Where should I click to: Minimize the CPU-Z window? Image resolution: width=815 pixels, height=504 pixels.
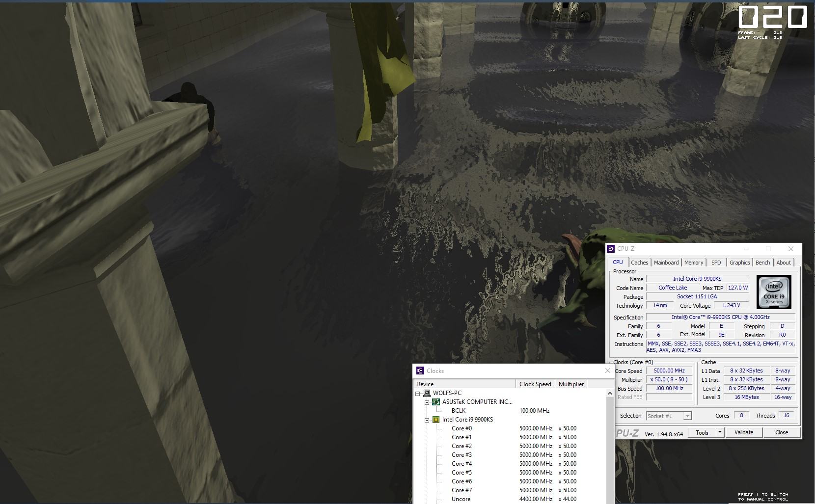(x=746, y=249)
